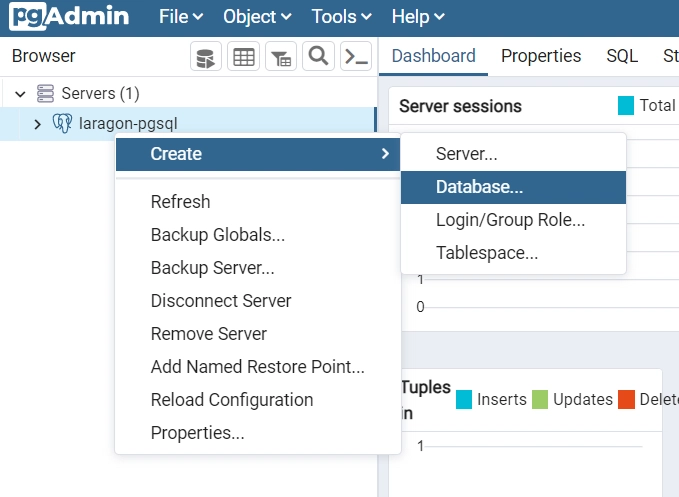Viewport: 679px width, 497px height.
Task: Select Properties... in context menu
Action: [258, 432]
